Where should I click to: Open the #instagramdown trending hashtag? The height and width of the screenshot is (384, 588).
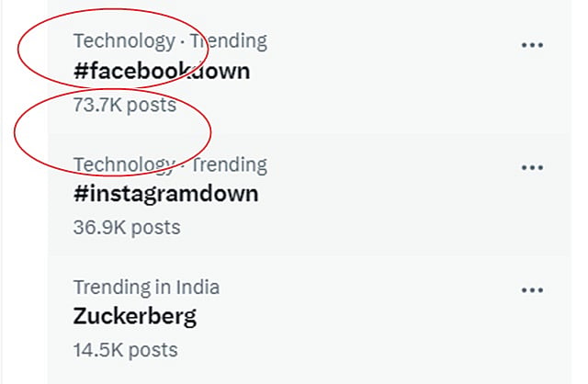(x=165, y=194)
